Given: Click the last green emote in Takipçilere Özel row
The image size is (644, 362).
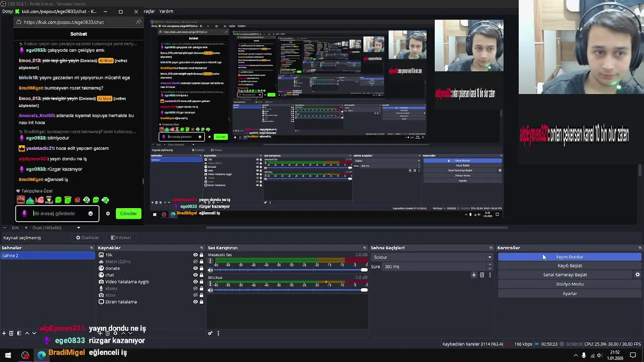Looking at the screenshot, I should [x=105, y=200].
